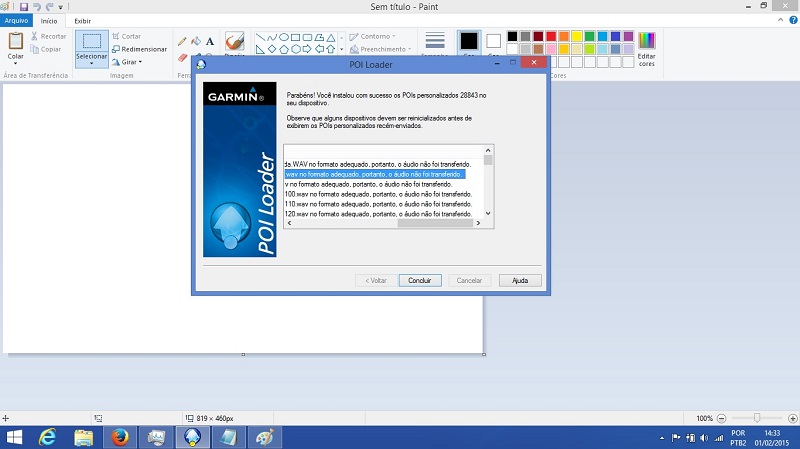Pick the green color swatch in Paint palette

click(590, 36)
